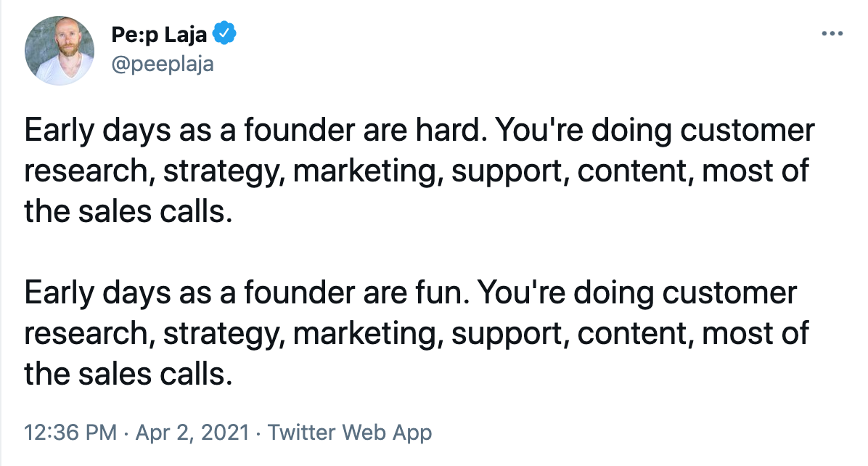
Task: Open Pe:p Laja's profile photo
Action: (x=60, y=50)
